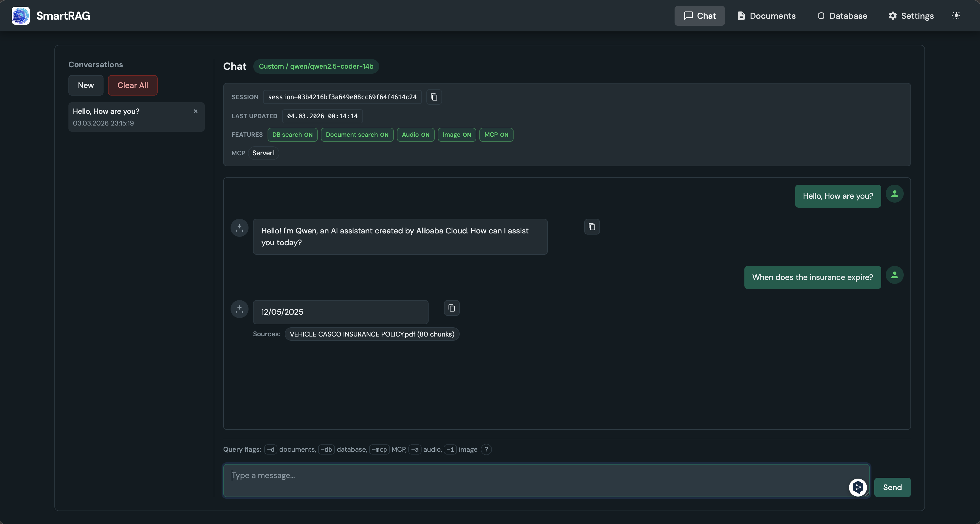
Task: Click the SmartRAG logo icon
Action: 20,16
